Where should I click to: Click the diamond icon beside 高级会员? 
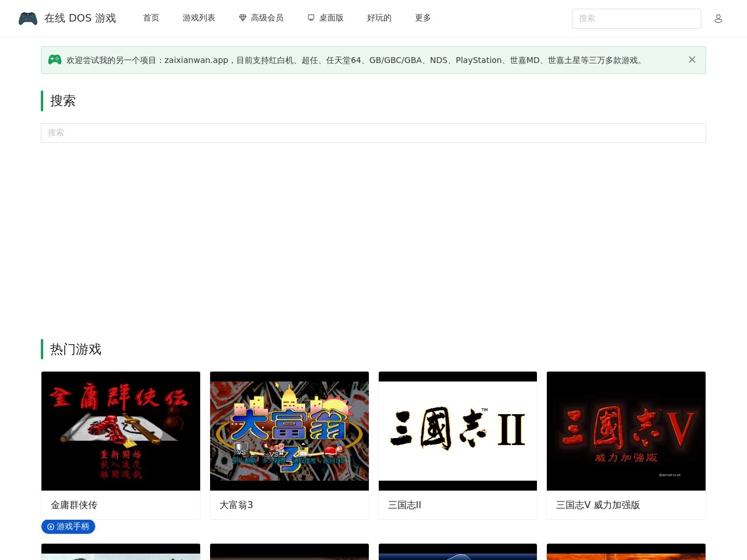click(243, 18)
